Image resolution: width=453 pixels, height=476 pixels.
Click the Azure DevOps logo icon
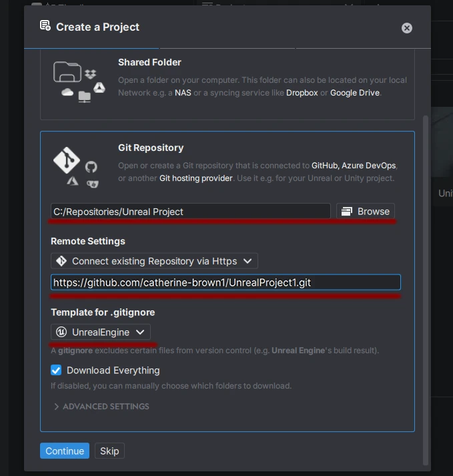click(73, 181)
